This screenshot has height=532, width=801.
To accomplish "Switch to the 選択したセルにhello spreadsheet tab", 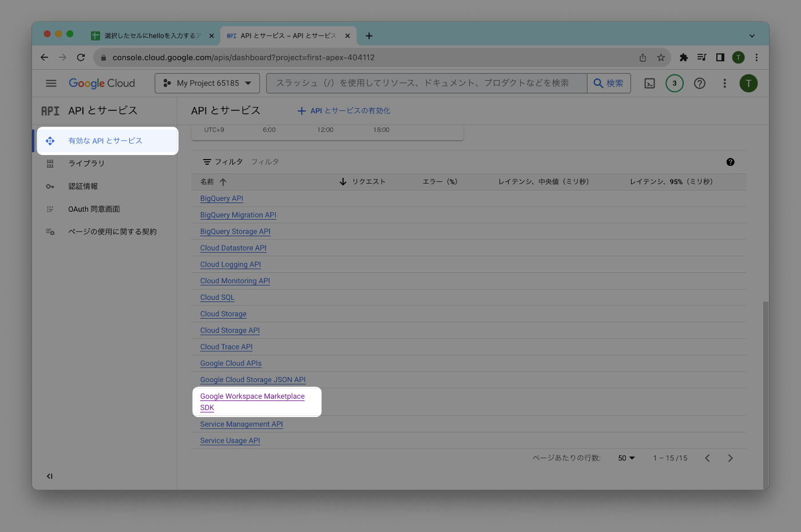I will tap(152, 35).
